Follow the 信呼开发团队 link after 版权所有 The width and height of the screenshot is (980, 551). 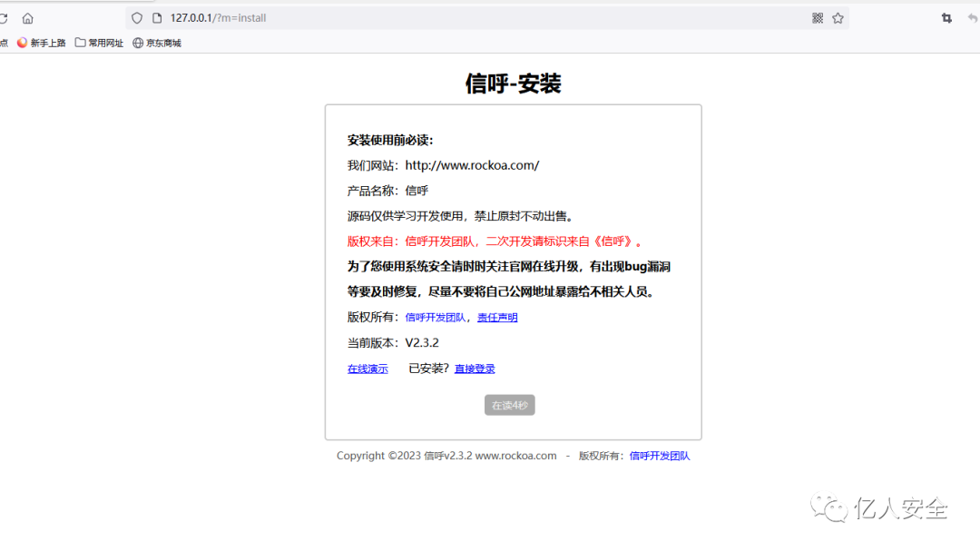pos(435,317)
